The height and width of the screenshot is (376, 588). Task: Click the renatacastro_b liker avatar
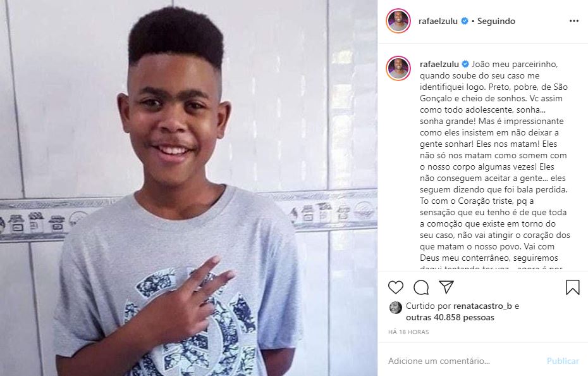[395, 308]
